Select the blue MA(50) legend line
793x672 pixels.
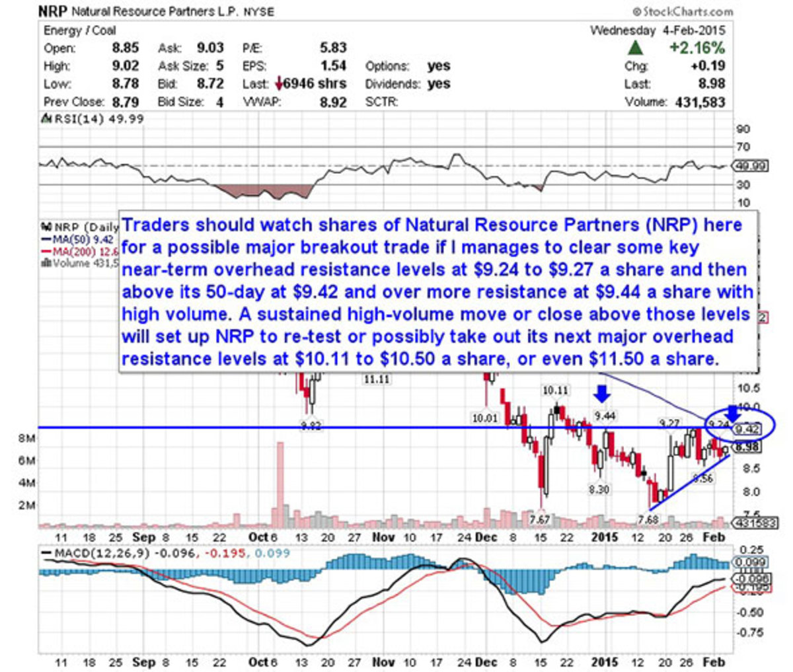click(x=46, y=239)
